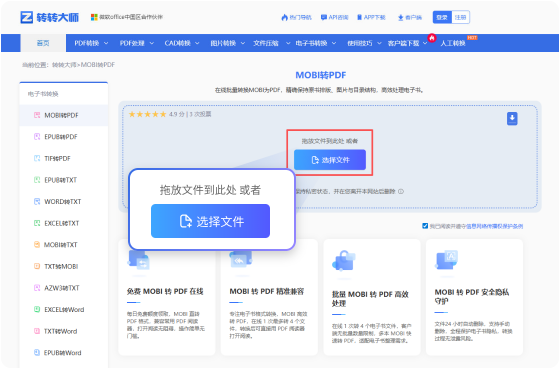This screenshot has height=369, width=560.
Task: Click the MOBI转PDF page title
Action: (321, 75)
